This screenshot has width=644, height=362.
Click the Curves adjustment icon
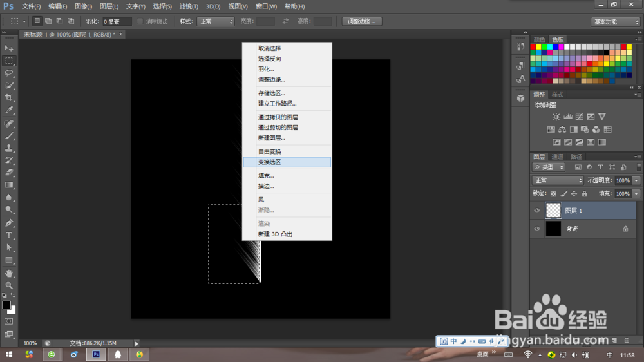(x=579, y=117)
